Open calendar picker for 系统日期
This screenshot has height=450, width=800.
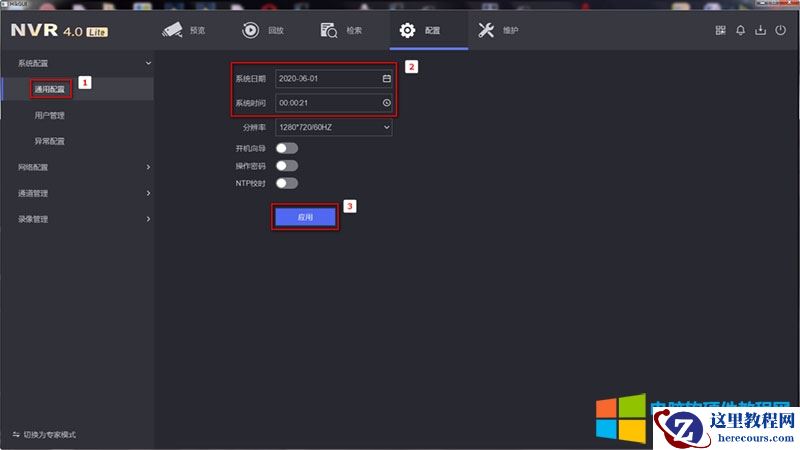pyautogui.click(x=387, y=79)
